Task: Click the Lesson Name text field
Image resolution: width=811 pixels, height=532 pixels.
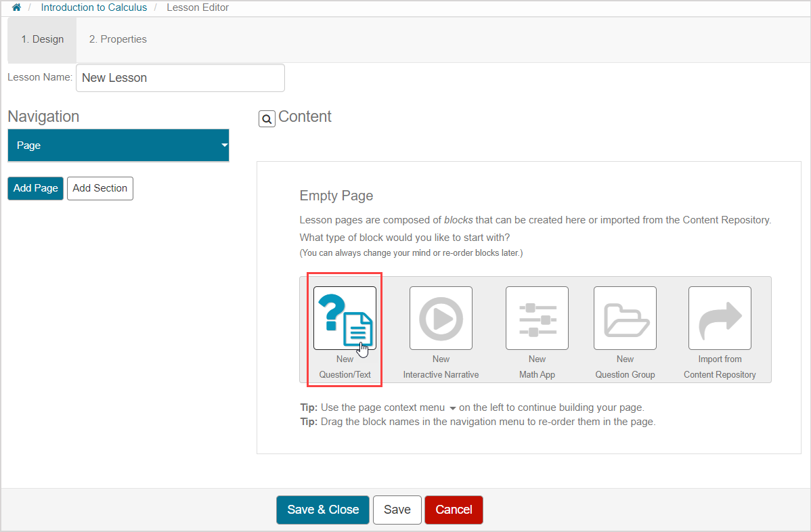Action: click(x=180, y=78)
